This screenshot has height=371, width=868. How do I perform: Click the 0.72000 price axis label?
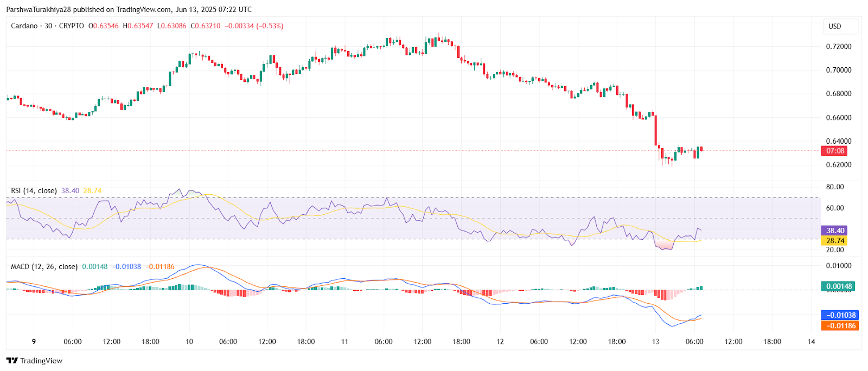(x=838, y=47)
